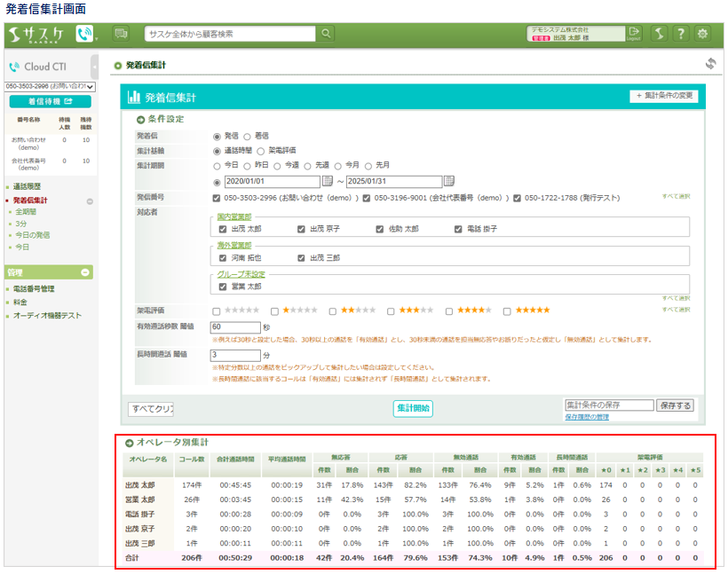Click the 国内営業部 group link

[x=234, y=217]
